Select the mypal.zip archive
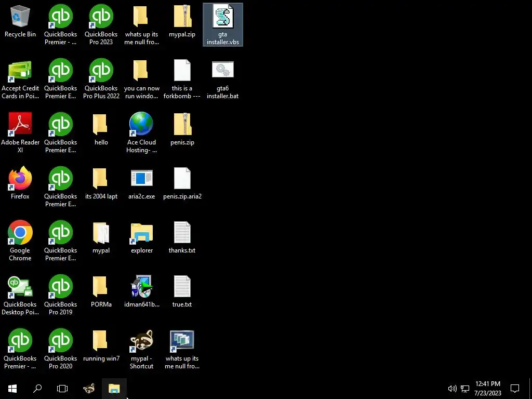This screenshot has width=532, height=399. [x=182, y=21]
